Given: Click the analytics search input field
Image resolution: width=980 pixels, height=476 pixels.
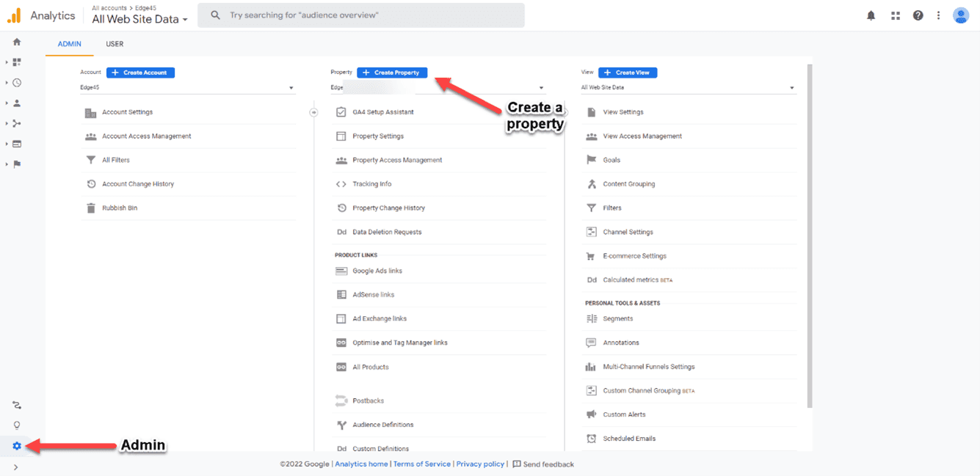Looking at the screenshot, I should [x=367, y=15].
